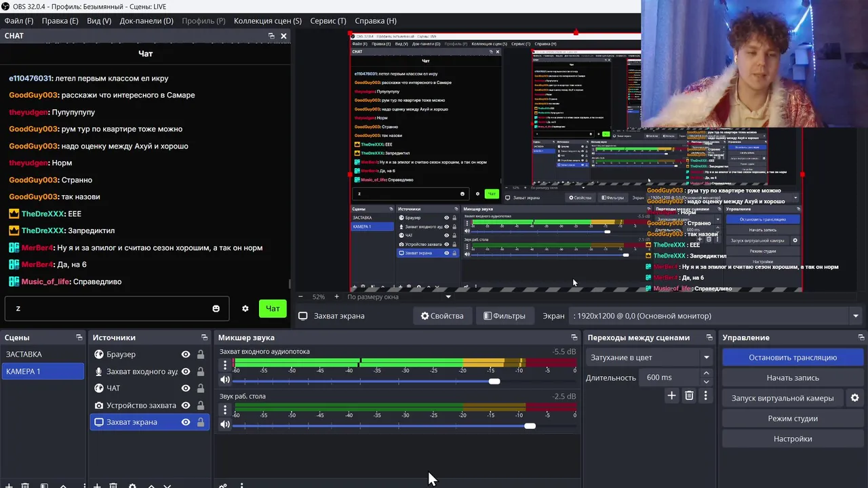Open the Файл menu
Viewport: 868px width, 488px height.
pos(19,21)
